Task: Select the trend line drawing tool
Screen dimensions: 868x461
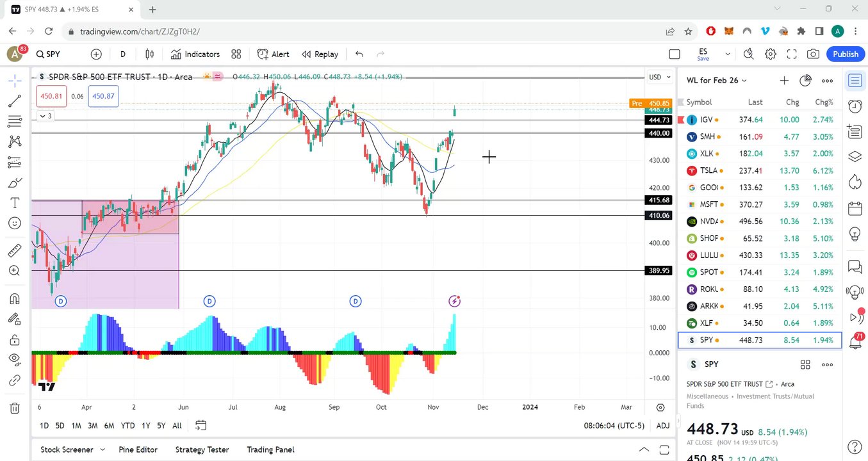Action: point(15,101)
